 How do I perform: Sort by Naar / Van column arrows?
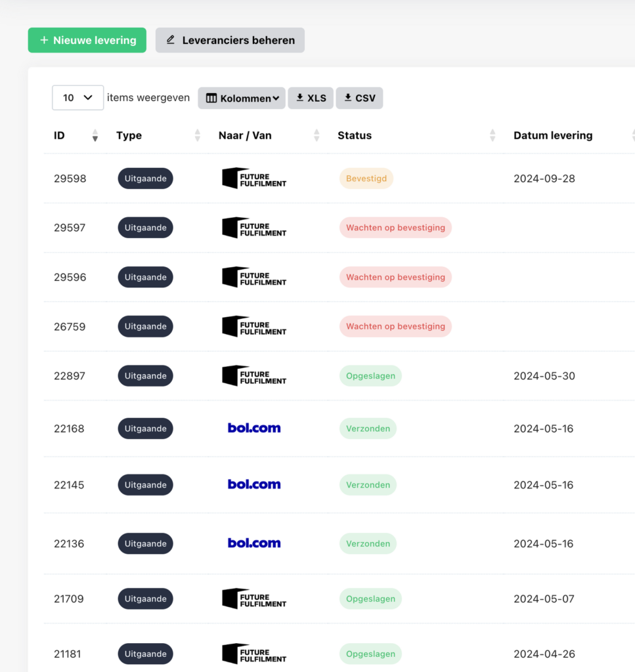click(317, 136)
